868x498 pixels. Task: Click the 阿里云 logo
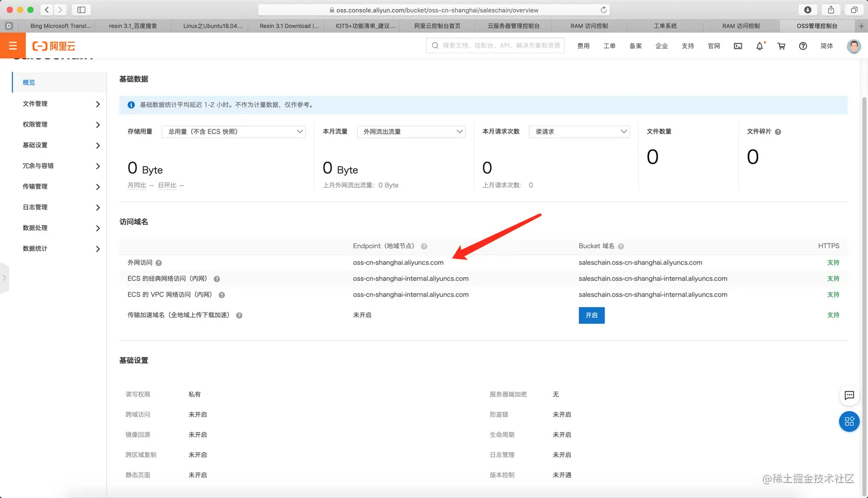click(x=54, y=46)
